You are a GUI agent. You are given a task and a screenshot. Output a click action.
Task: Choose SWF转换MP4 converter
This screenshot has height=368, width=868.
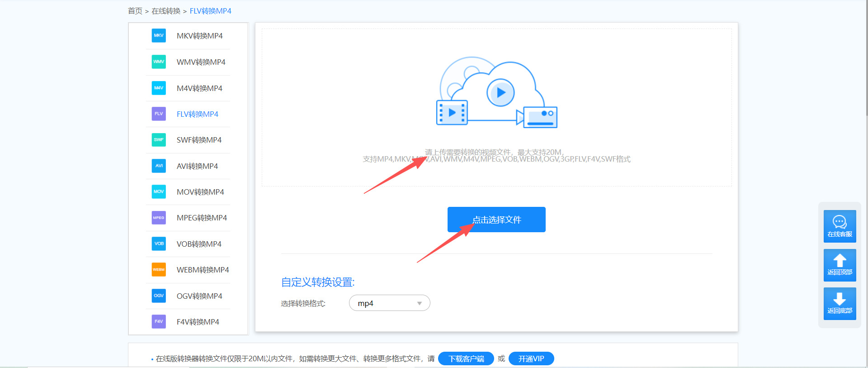click(x=199, y=140)
